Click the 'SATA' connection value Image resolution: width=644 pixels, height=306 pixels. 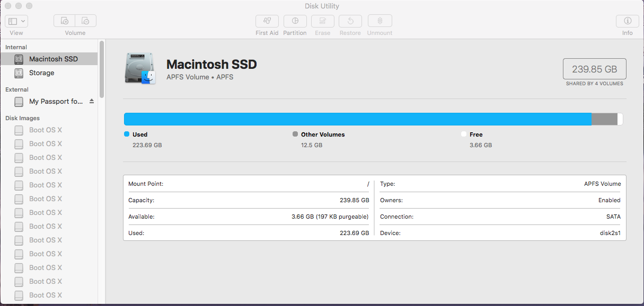(x=613, y=217)
